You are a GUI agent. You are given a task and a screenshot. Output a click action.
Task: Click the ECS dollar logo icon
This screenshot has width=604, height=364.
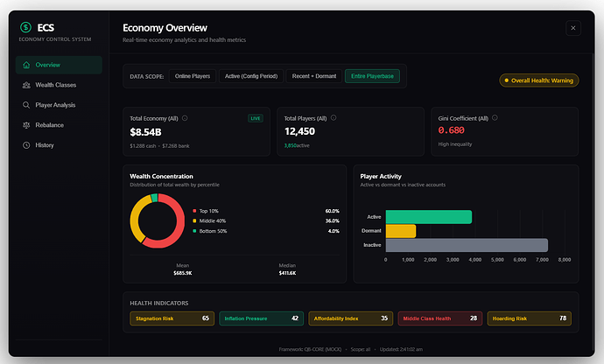coord(25,26)
